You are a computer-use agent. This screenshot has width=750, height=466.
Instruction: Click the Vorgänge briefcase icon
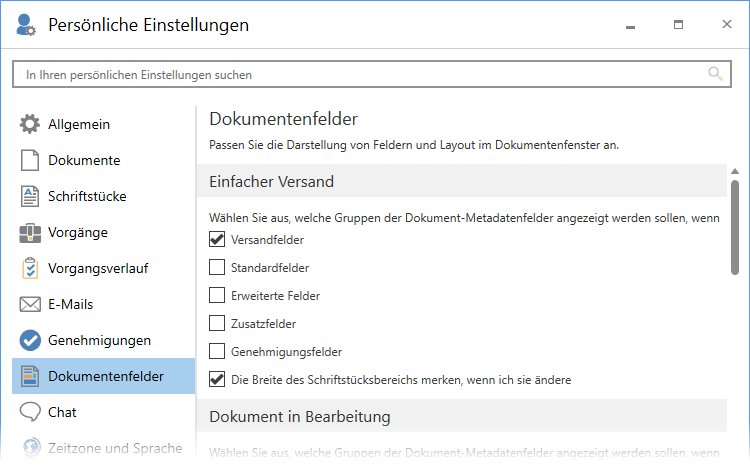coord(30,233)
